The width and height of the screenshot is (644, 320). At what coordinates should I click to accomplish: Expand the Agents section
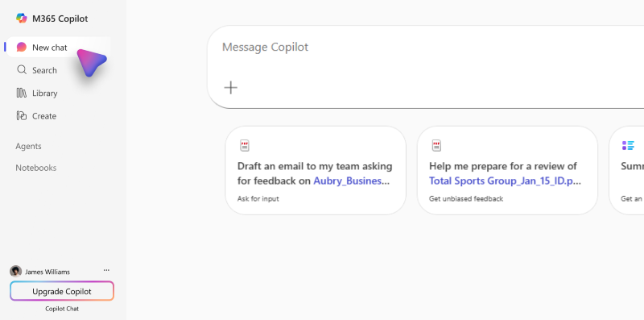pos(28,146)
